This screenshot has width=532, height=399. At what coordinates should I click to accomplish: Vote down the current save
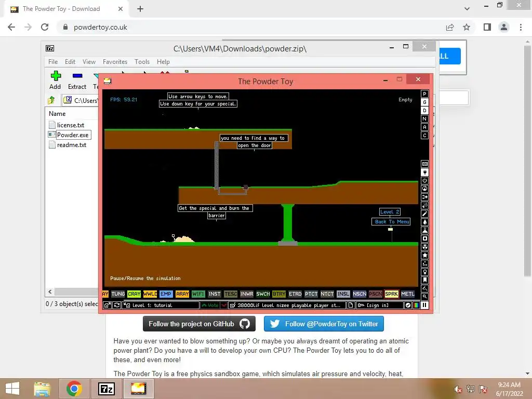click(x=224, y=305)
